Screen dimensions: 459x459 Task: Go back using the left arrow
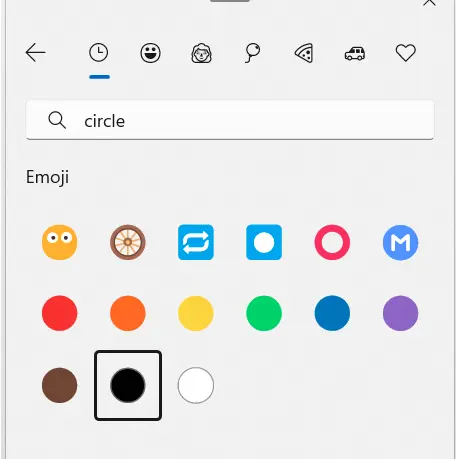pyautogui.click(x=35, y=53)
